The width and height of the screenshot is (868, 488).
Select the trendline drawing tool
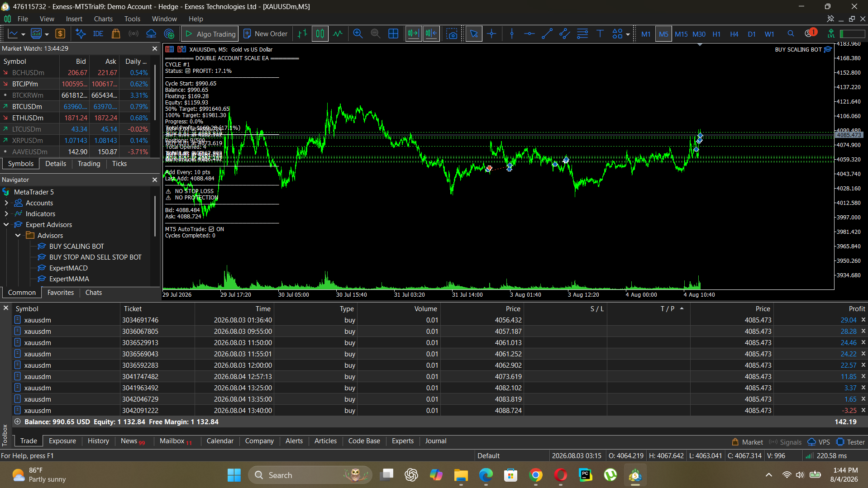click(x=547, y=34)
